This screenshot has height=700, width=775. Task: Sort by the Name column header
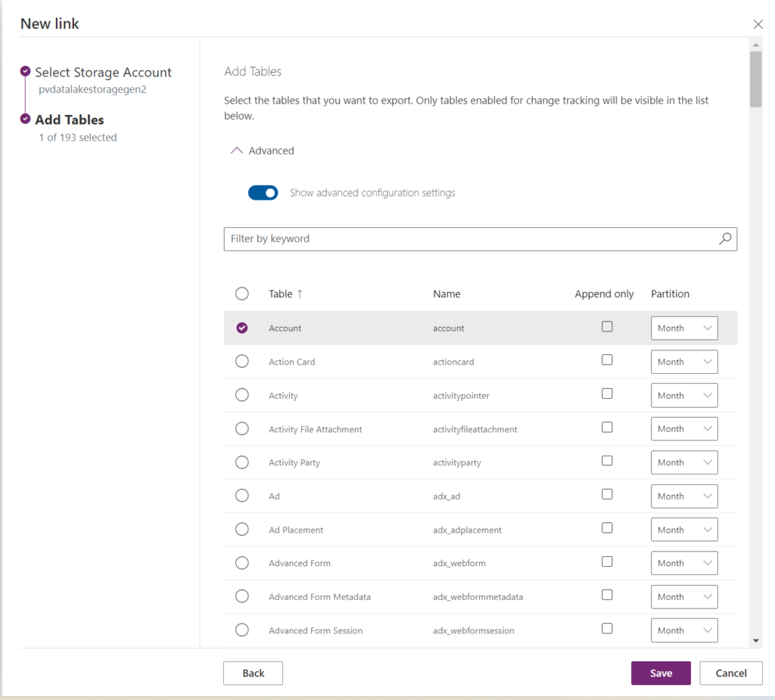pyautogui.click(x=447, y=294)
